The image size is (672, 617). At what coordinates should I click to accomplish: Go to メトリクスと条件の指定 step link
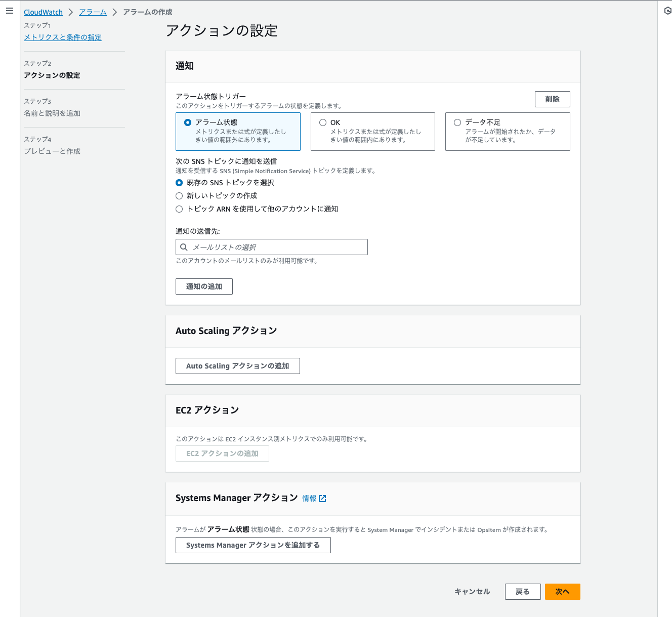(x=63, y=37)
